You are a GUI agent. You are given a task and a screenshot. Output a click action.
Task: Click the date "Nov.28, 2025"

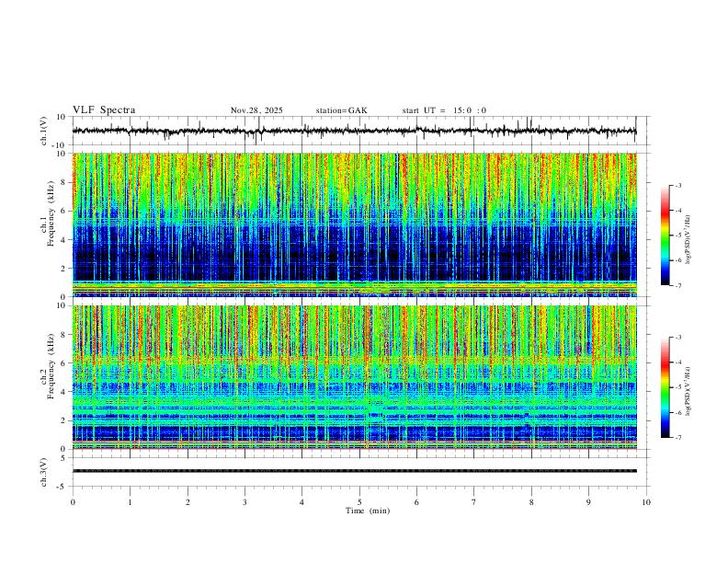256,110
